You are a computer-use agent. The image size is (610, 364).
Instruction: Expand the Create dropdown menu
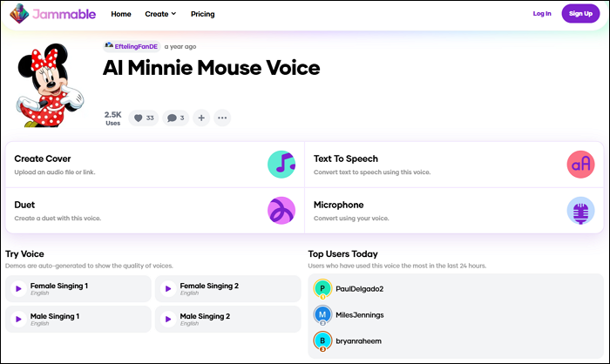click(x=160, y=14)
